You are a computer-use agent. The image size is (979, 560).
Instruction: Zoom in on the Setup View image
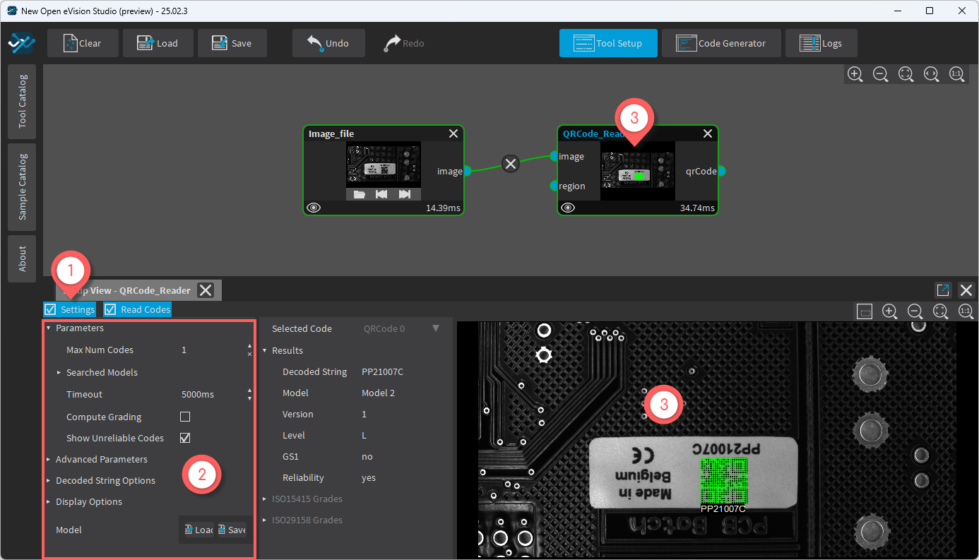[890, 311]
